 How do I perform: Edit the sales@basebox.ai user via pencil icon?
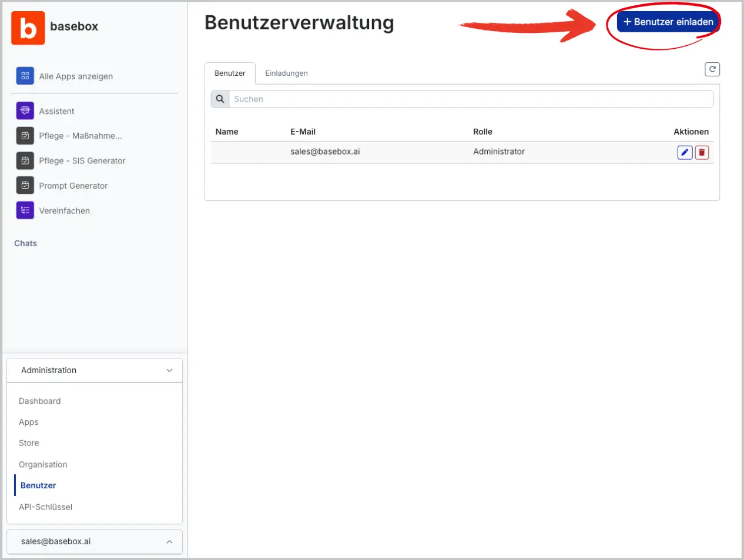pos(685,152)
